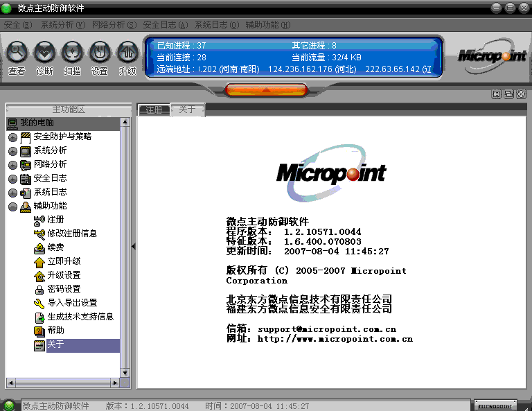Open the 安全日志(A) menu
This screenshot has height=411, width=532.
(x=166, y=25)
